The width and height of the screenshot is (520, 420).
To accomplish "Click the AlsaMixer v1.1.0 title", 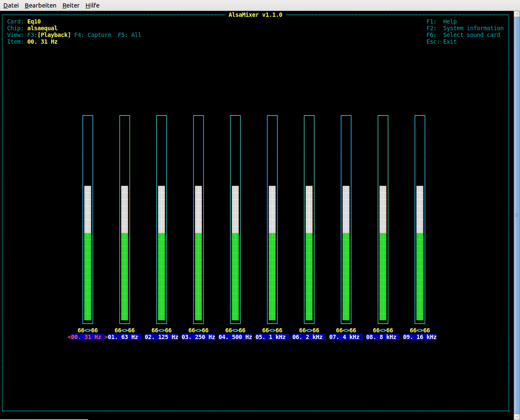I will (255, 15).
